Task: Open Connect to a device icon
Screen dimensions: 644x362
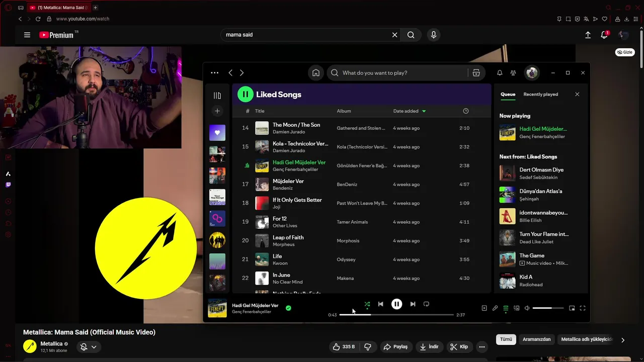Action: [517, 308]
